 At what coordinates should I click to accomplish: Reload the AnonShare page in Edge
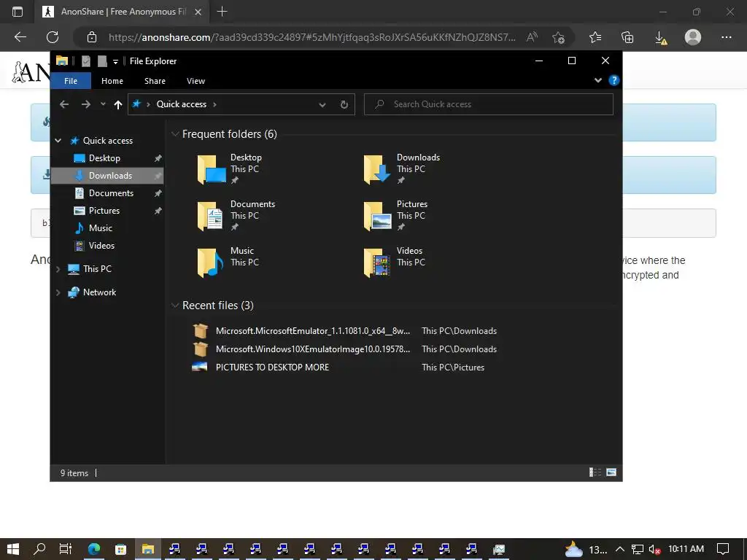53,37
